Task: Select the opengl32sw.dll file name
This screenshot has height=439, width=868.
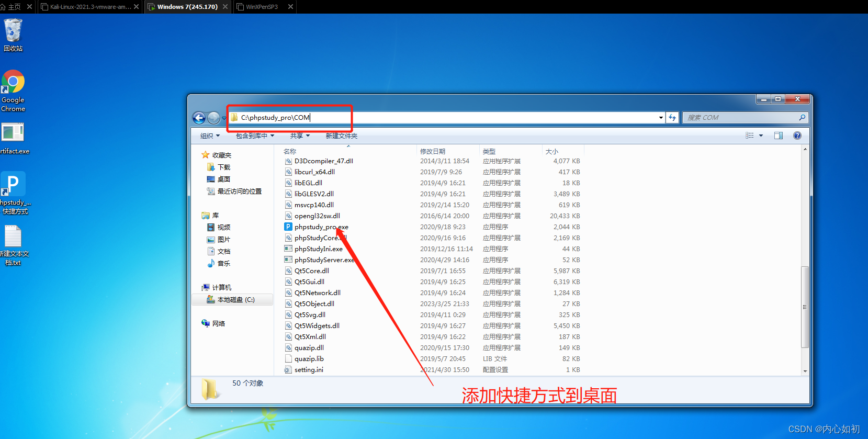Action: (x=317, y=216)
